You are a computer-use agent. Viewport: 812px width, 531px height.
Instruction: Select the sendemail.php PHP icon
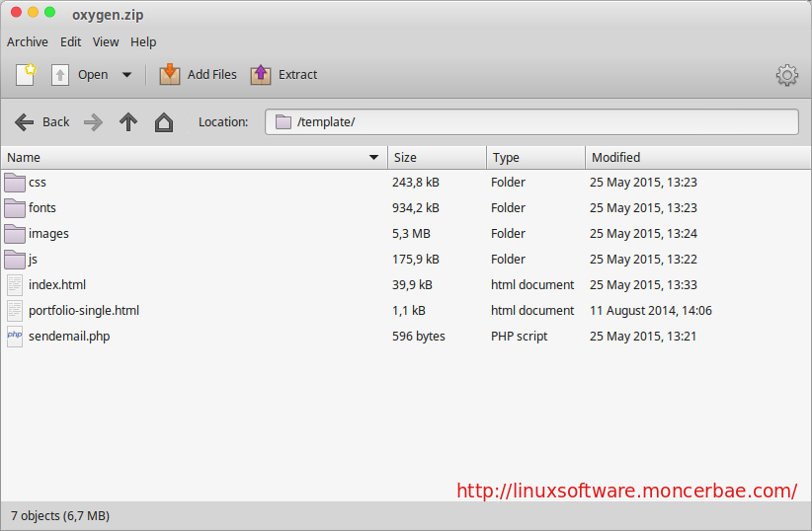(x=15, y=337)
